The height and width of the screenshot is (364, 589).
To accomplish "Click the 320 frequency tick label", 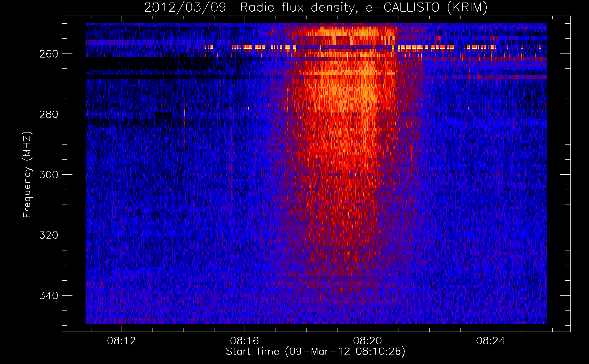I will [49, 236].
